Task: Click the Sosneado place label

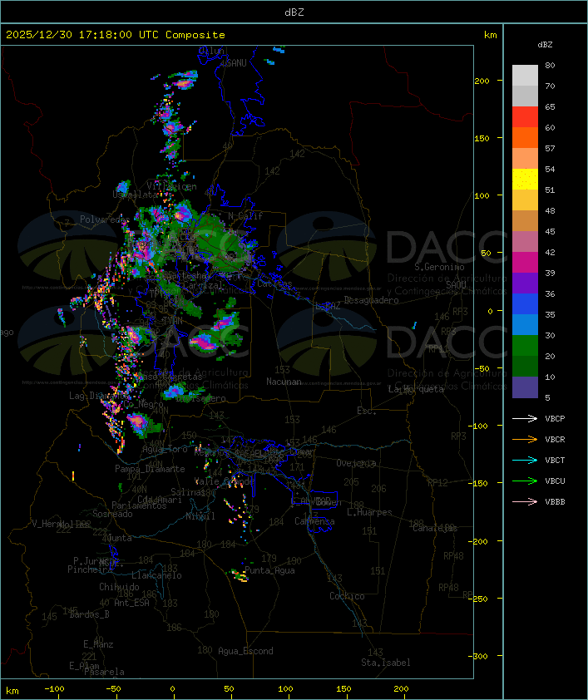Action: [112, 514]
